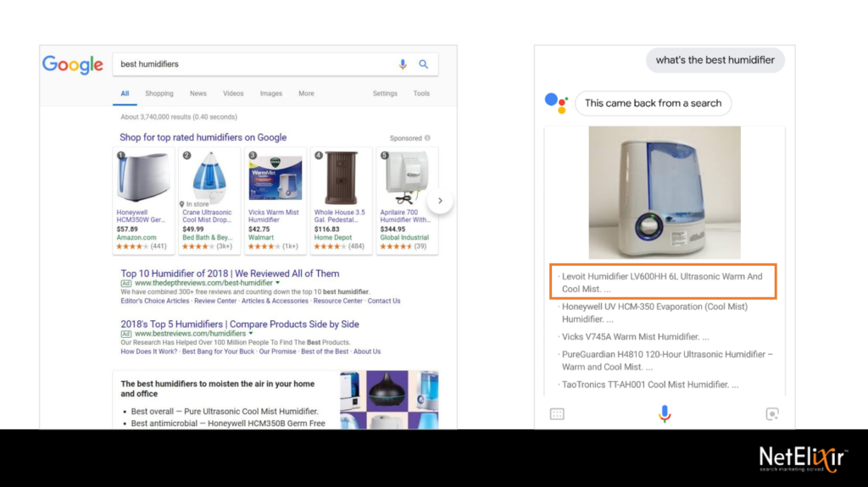Open 'Top 10 Humidifier of 2018' ad result
The image size is (868, 487).
coord(230,274)
